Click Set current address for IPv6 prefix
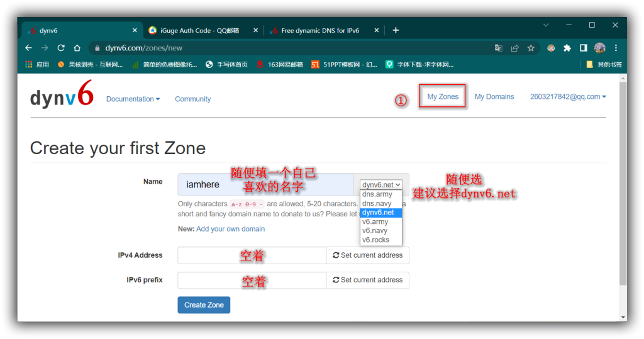The image size is (644, 339). (x=367, y=281)
